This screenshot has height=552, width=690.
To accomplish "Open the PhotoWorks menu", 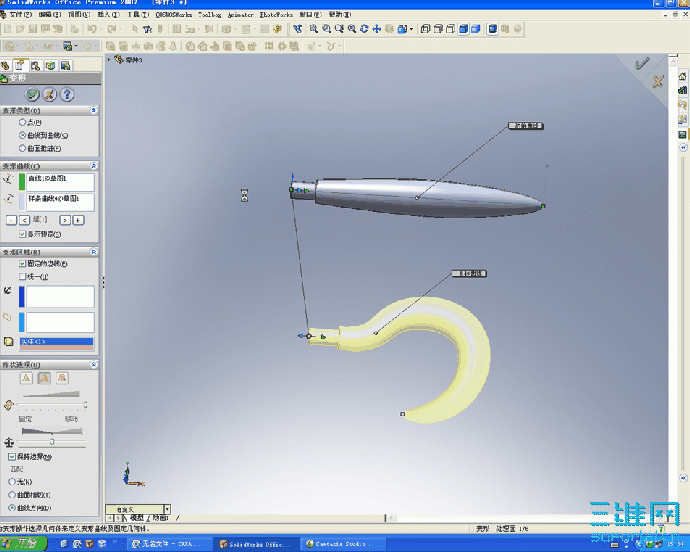I will point(276,15).
